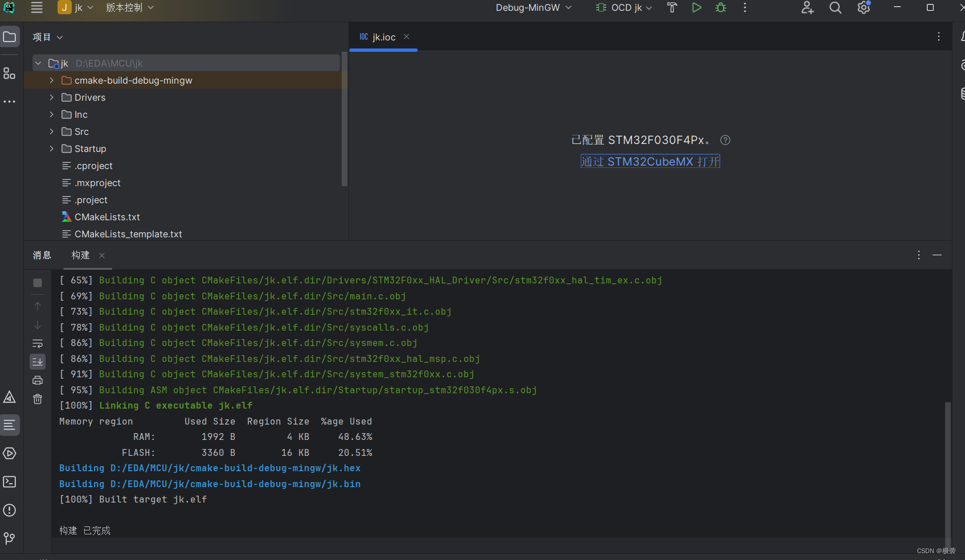Minimize the build messages panel
The image size is (965, 560).
[x=937, y=255]
